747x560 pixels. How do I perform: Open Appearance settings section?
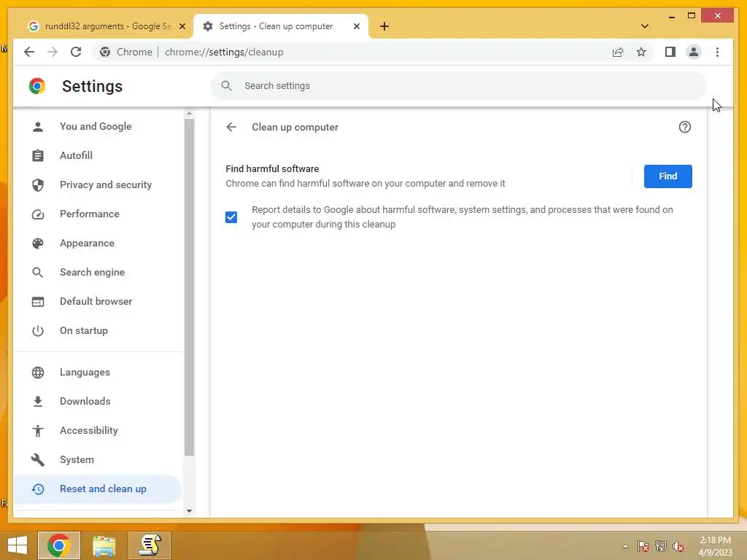[x=98, y=243]
